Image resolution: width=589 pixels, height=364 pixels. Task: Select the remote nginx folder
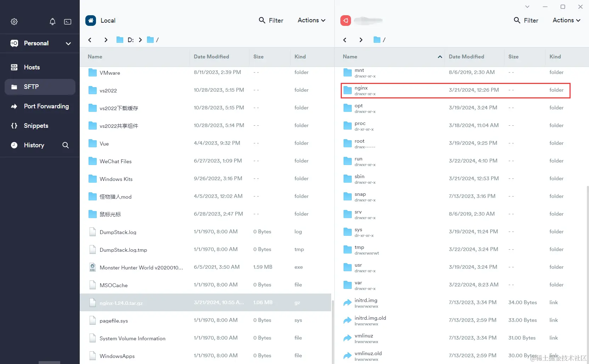coord(455,90)
